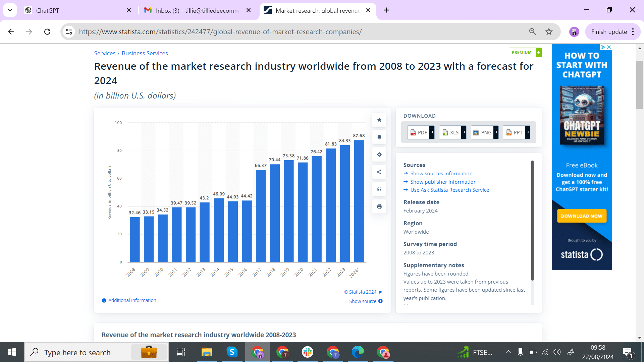The width and height of the screenshot is (644, 362).
Task: Click the star favorite icon beside chart
Action: (x=379, y=120)
